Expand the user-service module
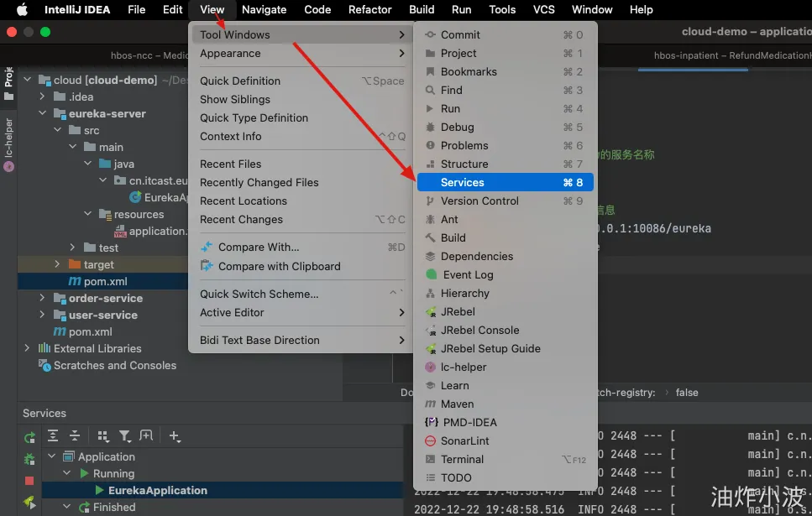Screen dimensions: 812x516 (43, 315)
